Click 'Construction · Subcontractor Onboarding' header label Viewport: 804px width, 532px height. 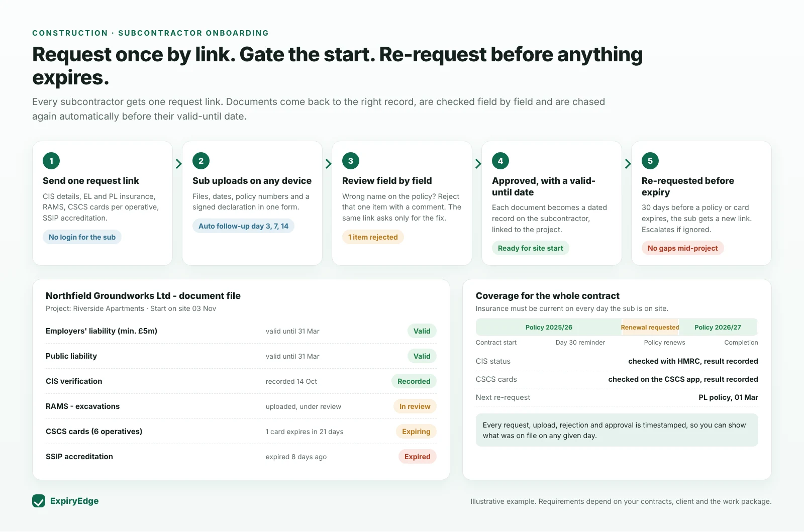click(x=150, y=33)
